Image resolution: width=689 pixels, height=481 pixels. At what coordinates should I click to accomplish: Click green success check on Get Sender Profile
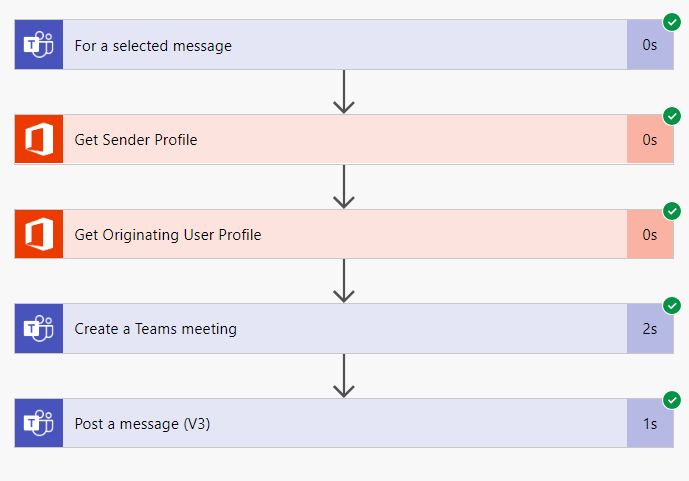click(672, 116)
